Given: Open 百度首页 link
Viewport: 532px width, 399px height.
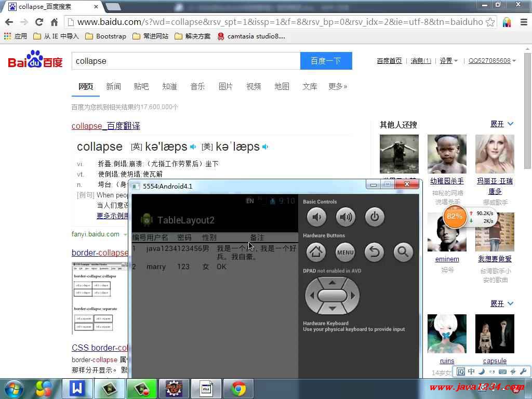Looking at the screenshot, I should pos(389,61).
